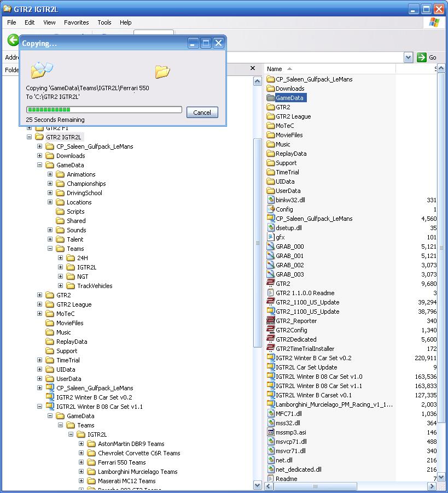Expand the NGT folder node
The width and height of the screenshot is (448, 493).
(x=60, y=277)
